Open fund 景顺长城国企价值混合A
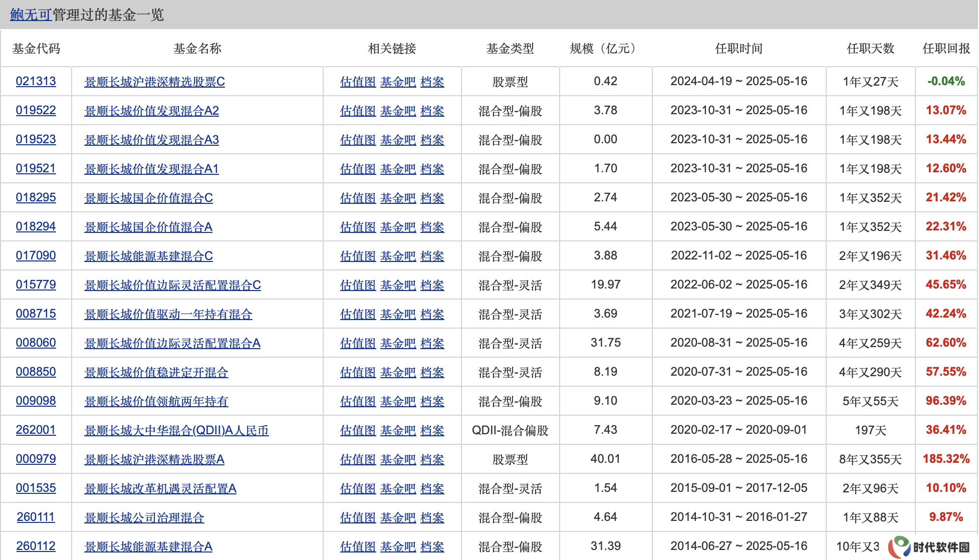 pyautogui.click(x=148, y=227)
